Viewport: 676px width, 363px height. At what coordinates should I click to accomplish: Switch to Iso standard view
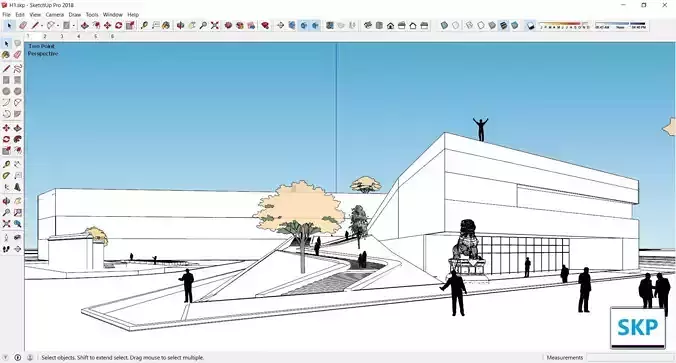point(368,25)
